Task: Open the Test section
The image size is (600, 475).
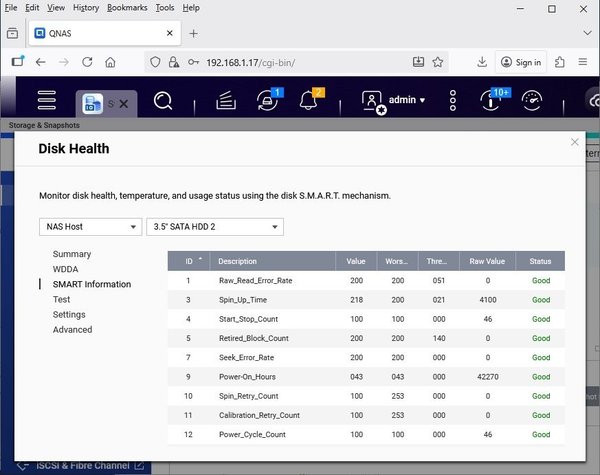Action: tap(62, 299)
